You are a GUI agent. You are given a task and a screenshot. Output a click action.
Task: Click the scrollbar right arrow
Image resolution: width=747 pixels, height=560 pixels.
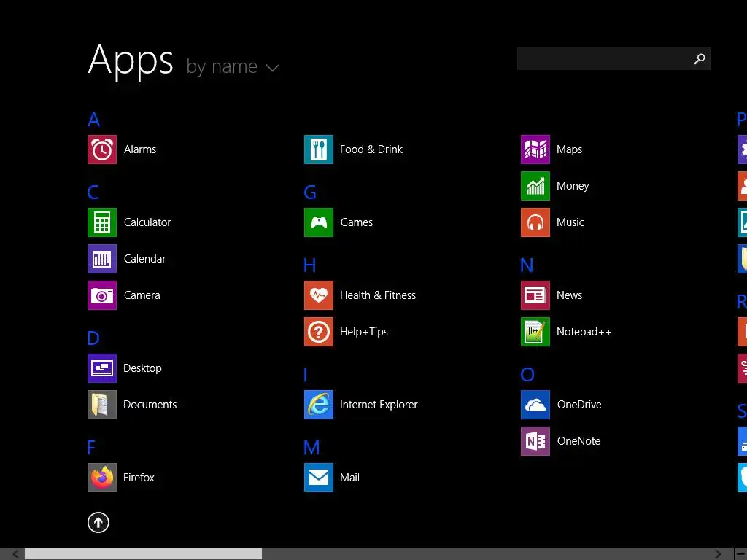tap(718, 554)
